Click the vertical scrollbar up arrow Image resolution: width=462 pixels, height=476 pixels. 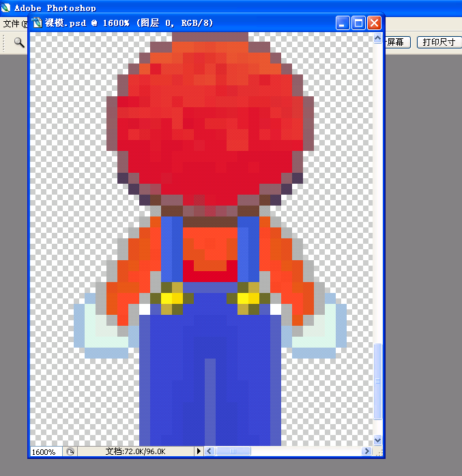(377, 38)
